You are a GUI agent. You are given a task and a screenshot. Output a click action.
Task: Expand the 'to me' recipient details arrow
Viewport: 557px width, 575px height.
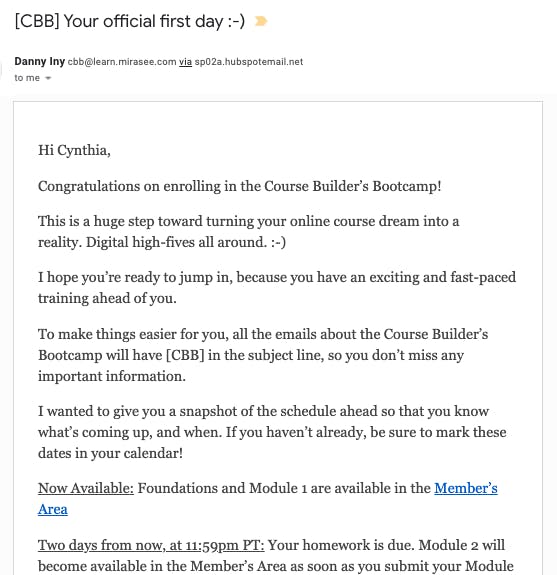(x=48, y=78)
